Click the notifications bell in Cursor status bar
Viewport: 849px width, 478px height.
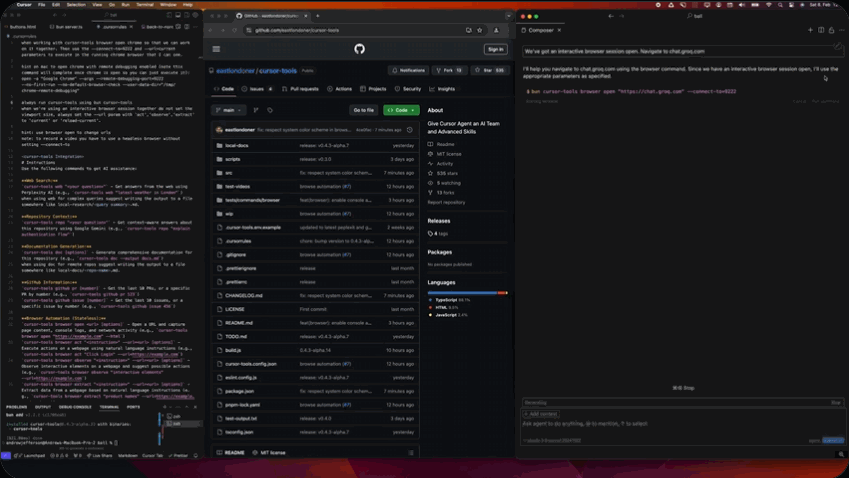point(196,456)
